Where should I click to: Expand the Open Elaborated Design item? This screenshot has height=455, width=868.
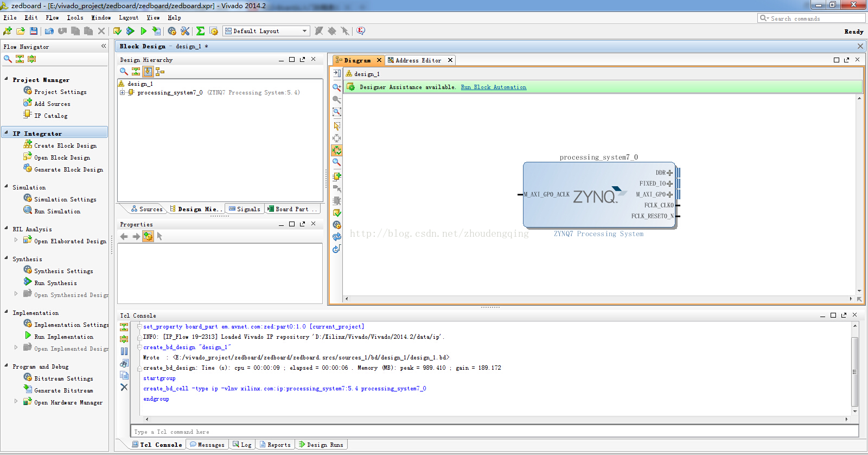[x=16, y=239]
